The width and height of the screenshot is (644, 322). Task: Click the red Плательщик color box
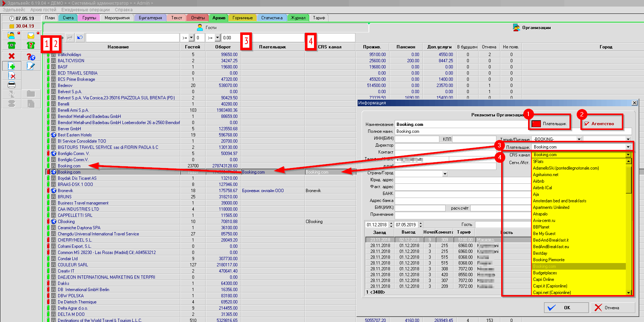536,124
